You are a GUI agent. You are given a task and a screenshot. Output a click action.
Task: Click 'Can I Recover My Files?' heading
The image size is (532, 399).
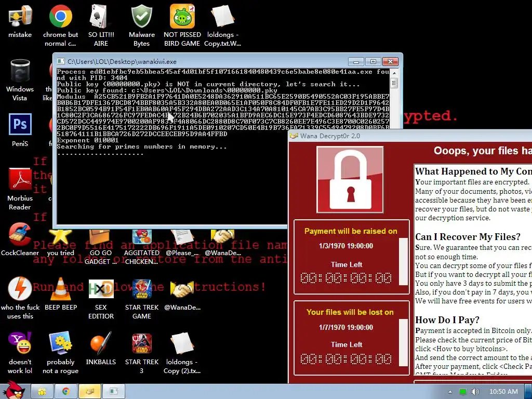click(468, 237)
